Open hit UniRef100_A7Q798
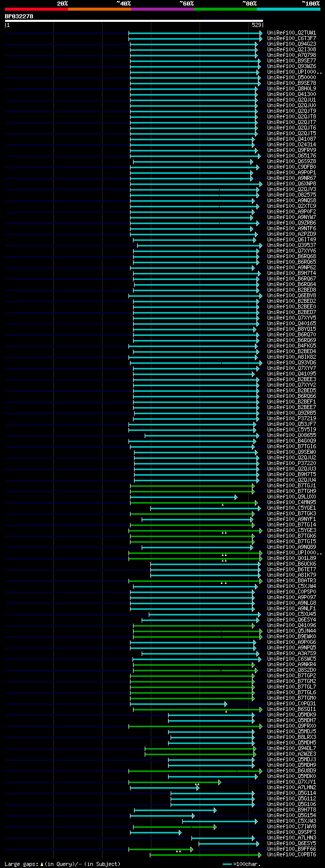Image resolution: width=325 pixels, height=868 pixels. coord(291,55)
